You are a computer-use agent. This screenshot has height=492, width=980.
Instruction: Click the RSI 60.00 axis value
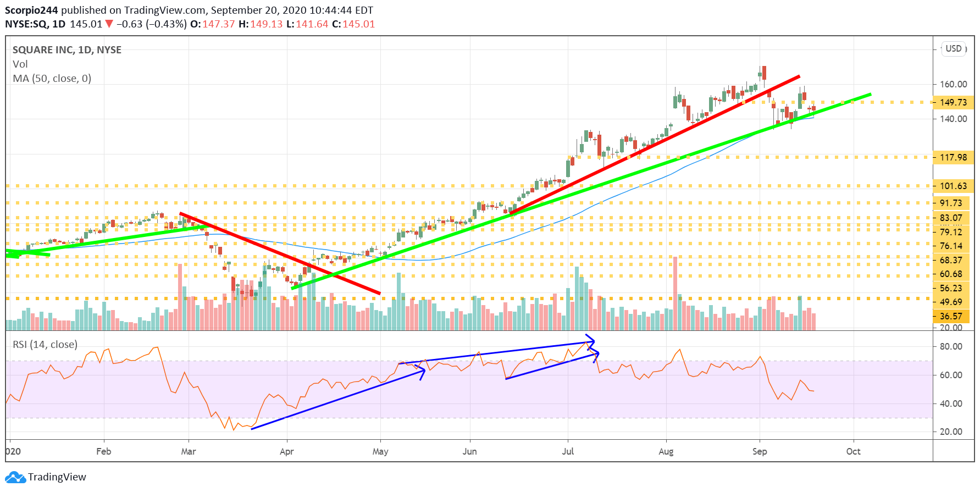point(951,375)
